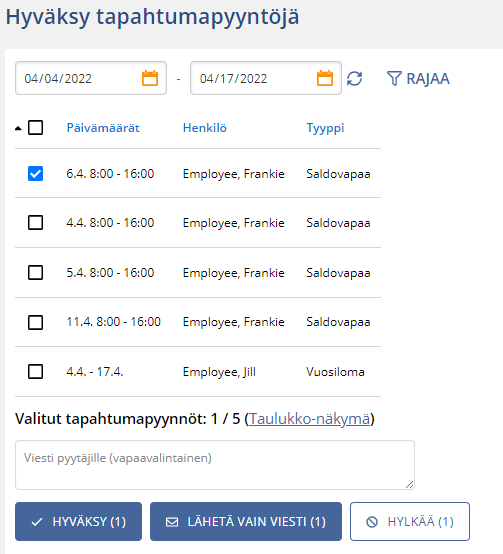Open the start date calendar picker icon

click(150, 78)
